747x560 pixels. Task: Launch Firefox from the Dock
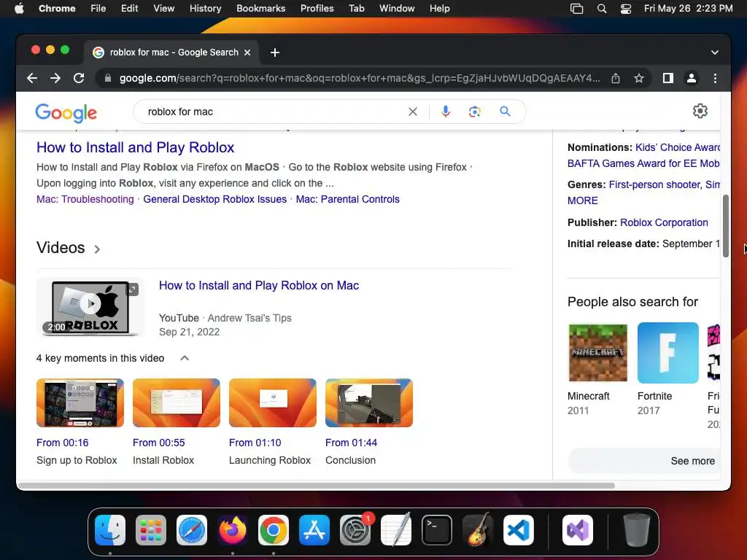233,530
